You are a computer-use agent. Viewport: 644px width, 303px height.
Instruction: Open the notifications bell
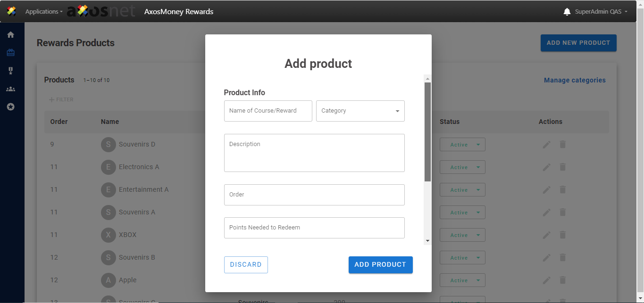567,12
